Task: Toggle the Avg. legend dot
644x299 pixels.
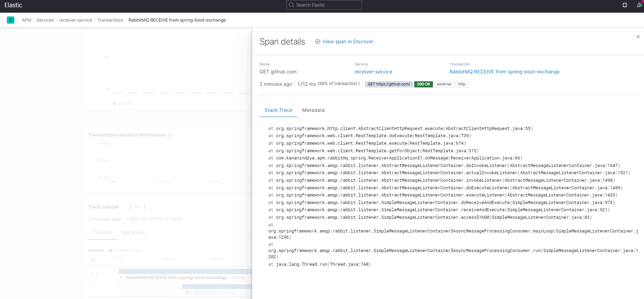Action: coord(114,104)
